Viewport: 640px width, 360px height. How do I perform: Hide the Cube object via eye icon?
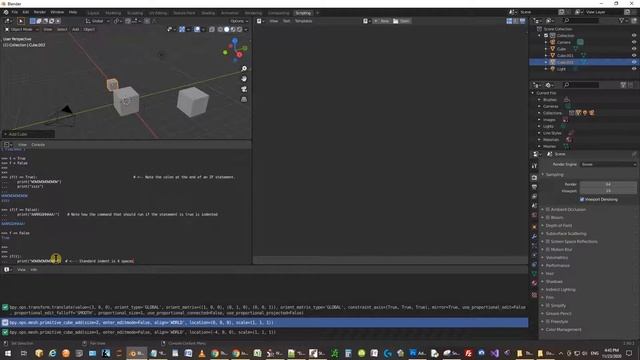click(634, 49)
